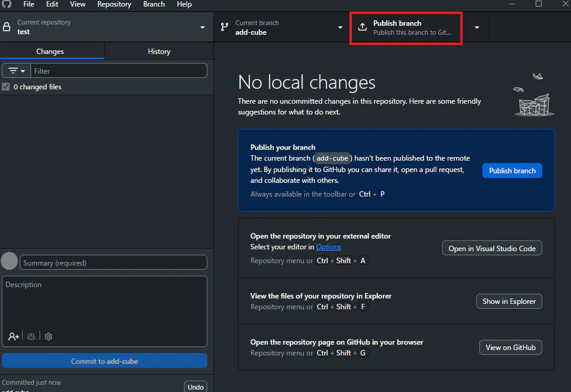Open the Edit menu
Image resolution: width=571 pixels, height=392 pixels.
pyautogui.click(x=52, y=4)
